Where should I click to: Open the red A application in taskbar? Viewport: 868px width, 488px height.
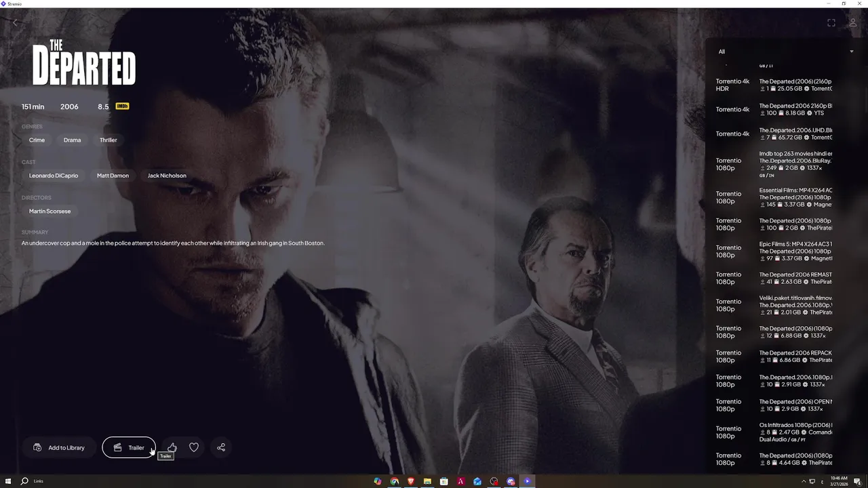460,481
